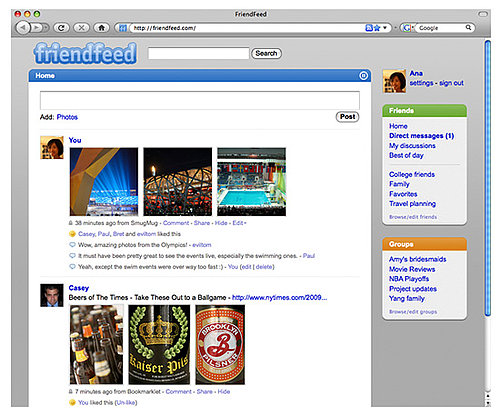The height and width of the screenshot is (416, 500).
Task: Click your avatar beside the You post
Action: point(52,147)
